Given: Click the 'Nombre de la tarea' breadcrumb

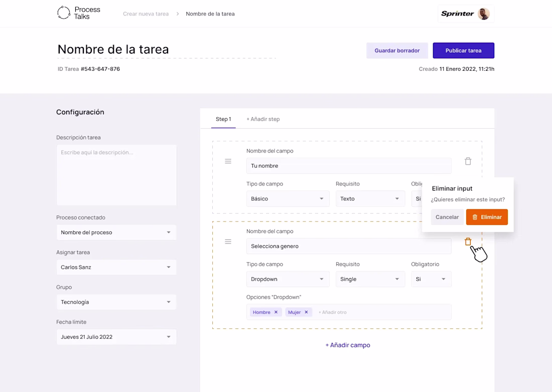Looking at the screenshot, I should tap(210, 14).
